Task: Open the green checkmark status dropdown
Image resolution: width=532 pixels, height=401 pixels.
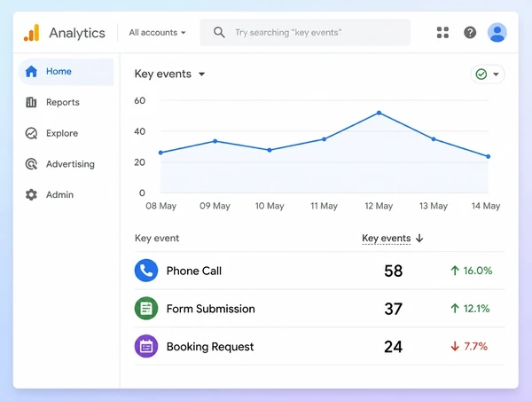Action: [488, 74]
